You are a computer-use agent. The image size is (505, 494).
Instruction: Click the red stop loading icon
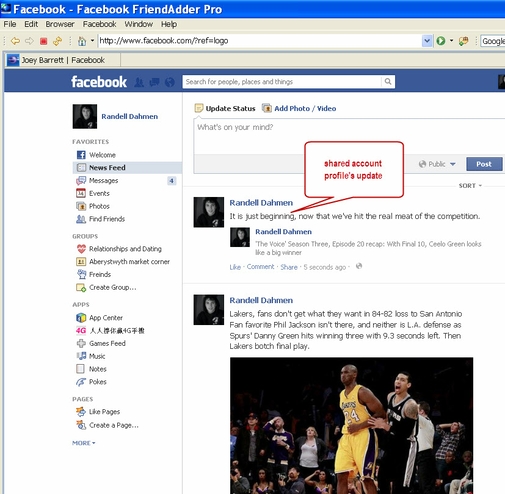(43, 41)
